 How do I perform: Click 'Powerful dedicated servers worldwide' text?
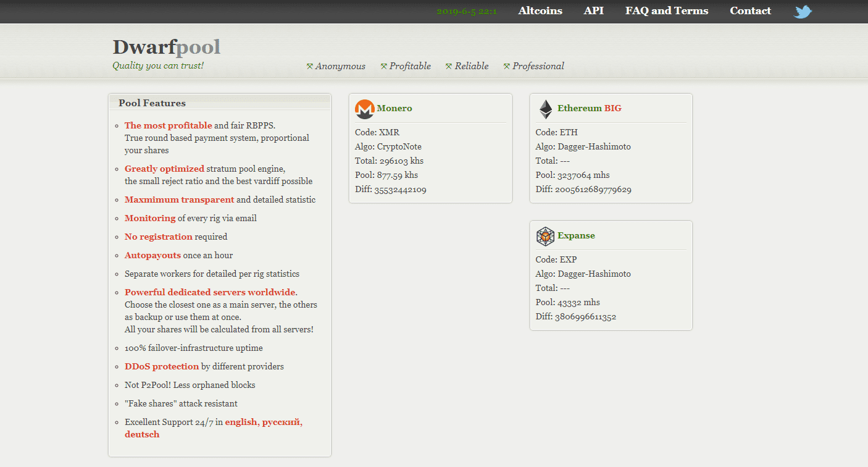pos(210,292)
